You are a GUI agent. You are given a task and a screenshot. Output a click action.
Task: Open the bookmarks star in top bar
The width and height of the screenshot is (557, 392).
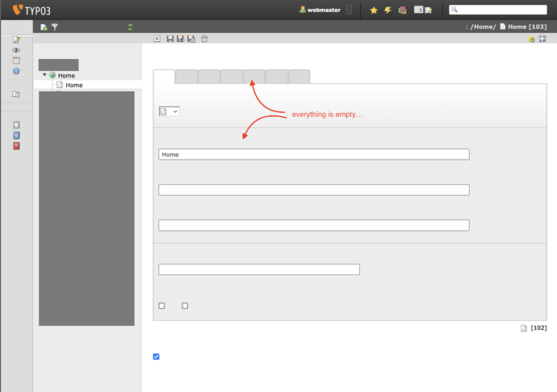[x=374, y=10]
